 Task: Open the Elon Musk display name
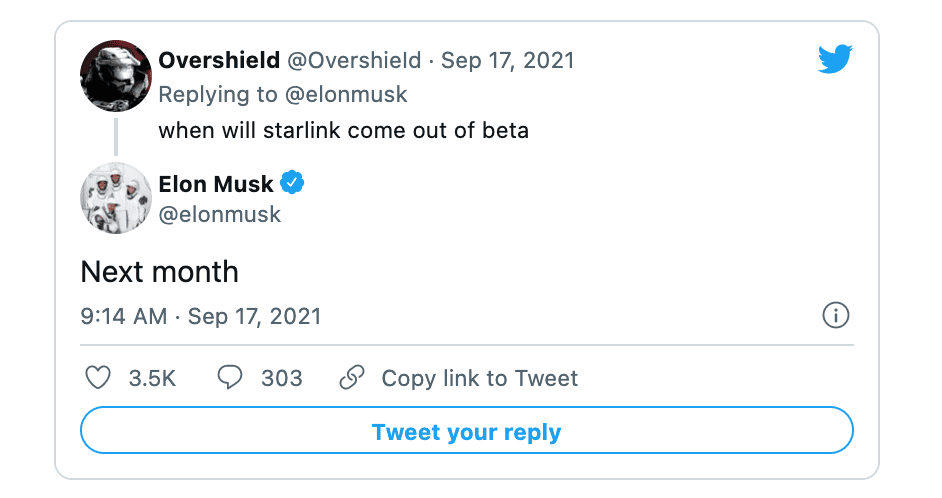215,183
